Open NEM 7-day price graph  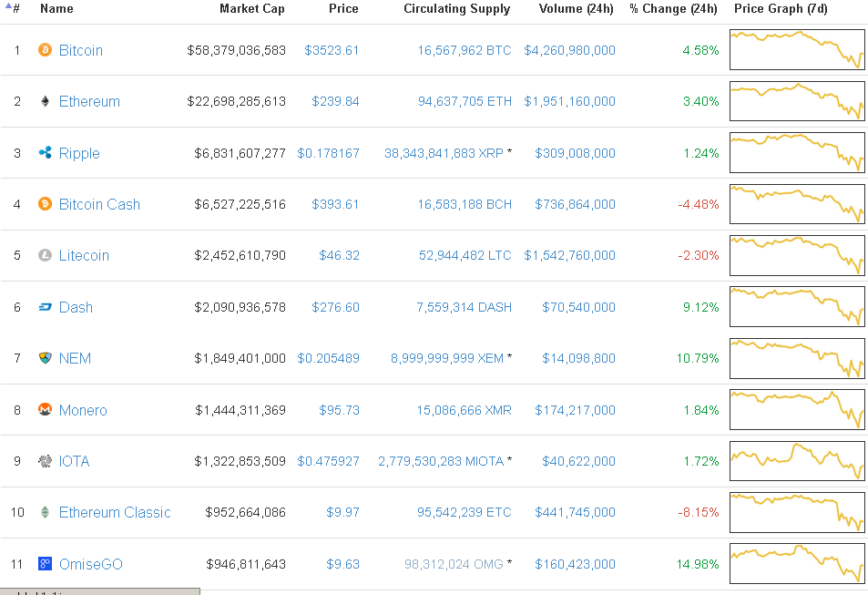pyautogui.click(x=797, y=358)
